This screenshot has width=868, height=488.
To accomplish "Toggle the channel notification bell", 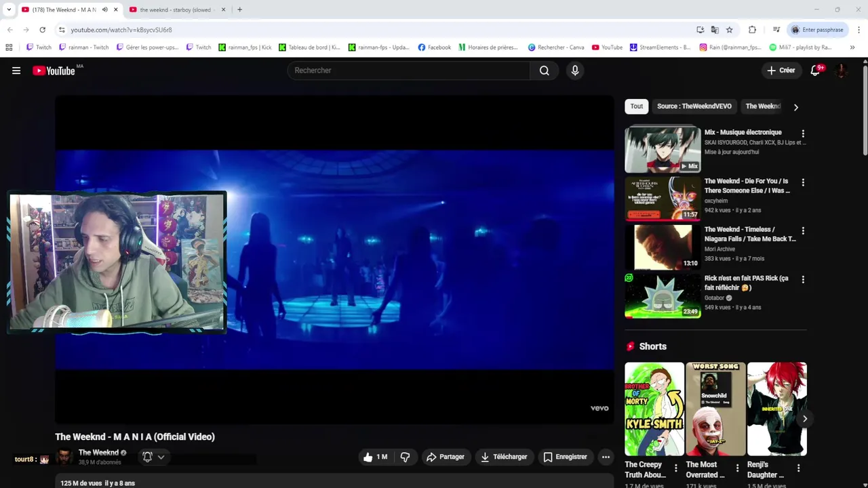I will coord(147,457).
